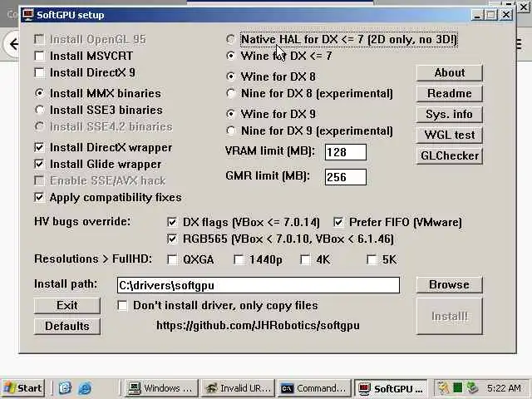The image size is (532, 399).
Task: Click the Install path text field
Action: (x=259, y=285)
